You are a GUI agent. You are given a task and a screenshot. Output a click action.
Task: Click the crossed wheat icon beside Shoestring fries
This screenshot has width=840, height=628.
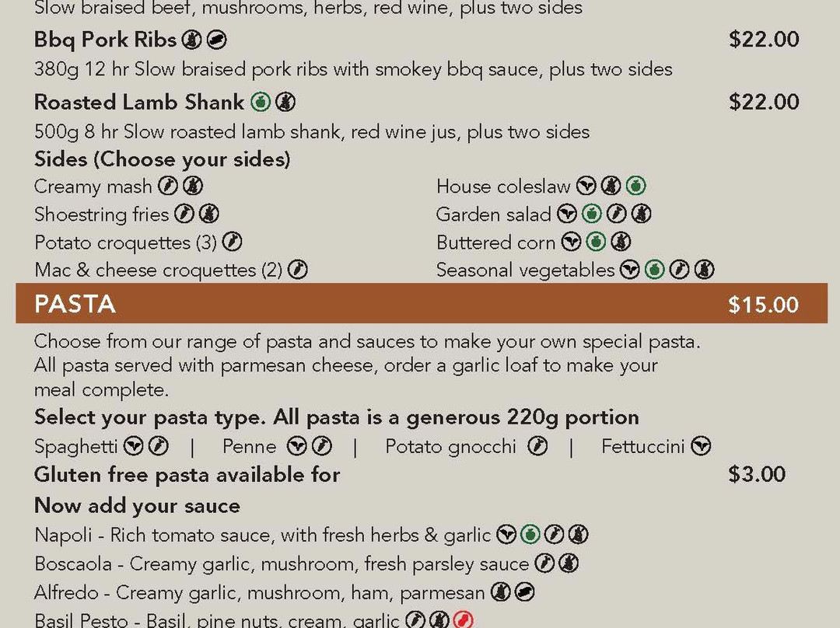[x=209, y=214]
